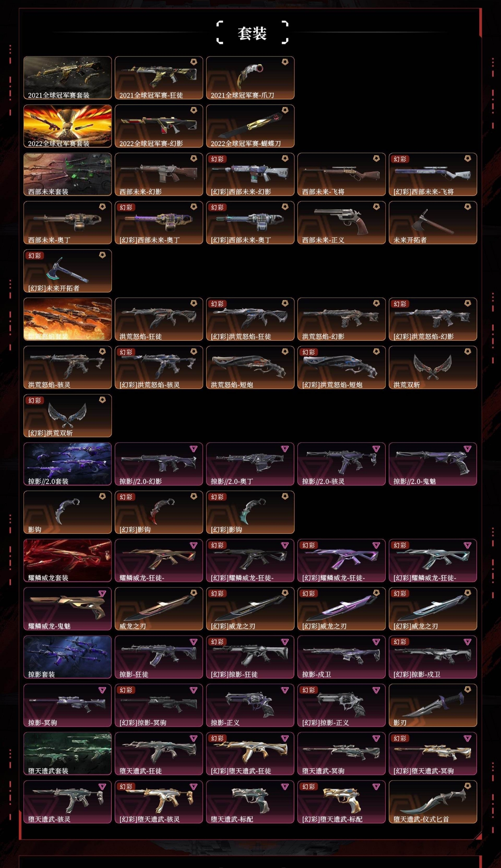Image resolution: width=501 pixels, height=868 pixels.
Task: Select the 耀鳞威龙-鬼魅 skin card
Action: (68, 609)
